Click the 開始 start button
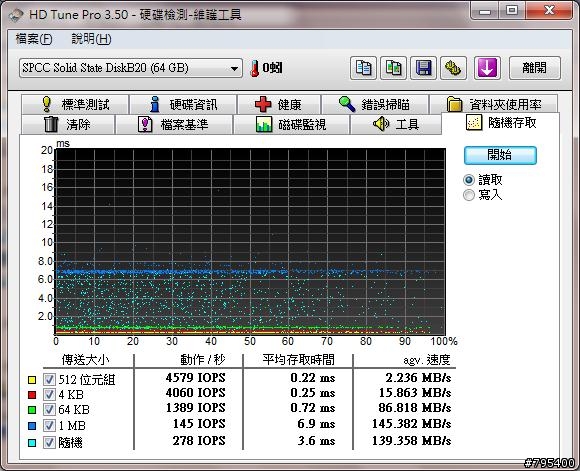This screenshot has height=471, width=580. (500, 155)
